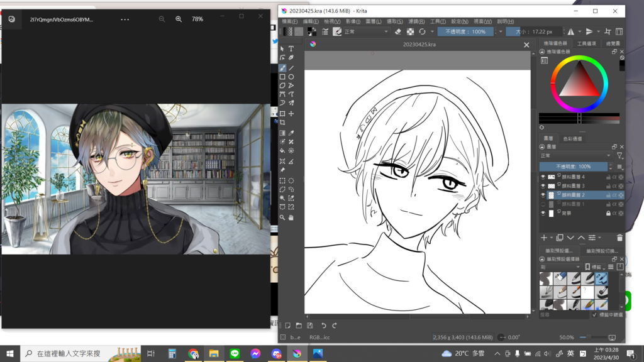Open the brush preset tag dropdown 刷

(x=560, y=266)
